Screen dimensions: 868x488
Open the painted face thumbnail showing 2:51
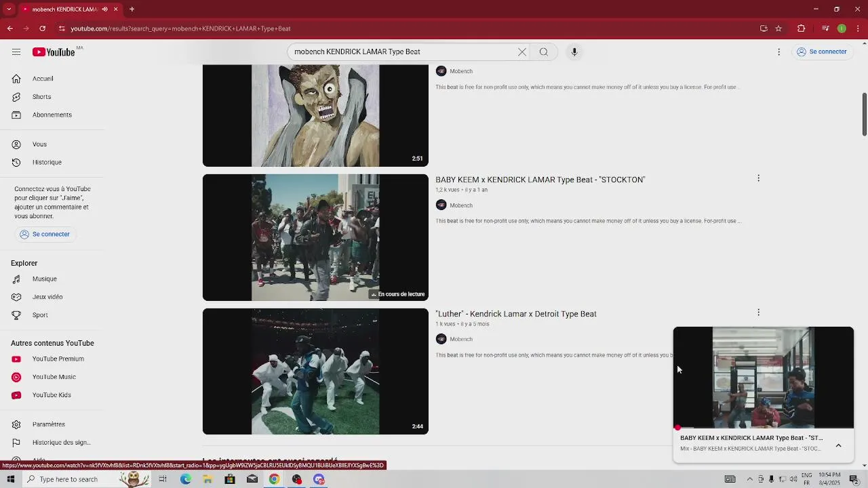315,115
